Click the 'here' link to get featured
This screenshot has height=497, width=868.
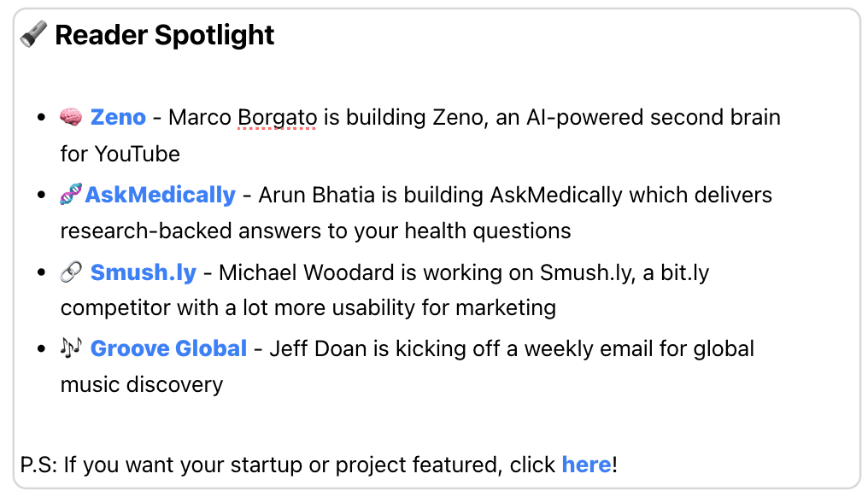586,465
